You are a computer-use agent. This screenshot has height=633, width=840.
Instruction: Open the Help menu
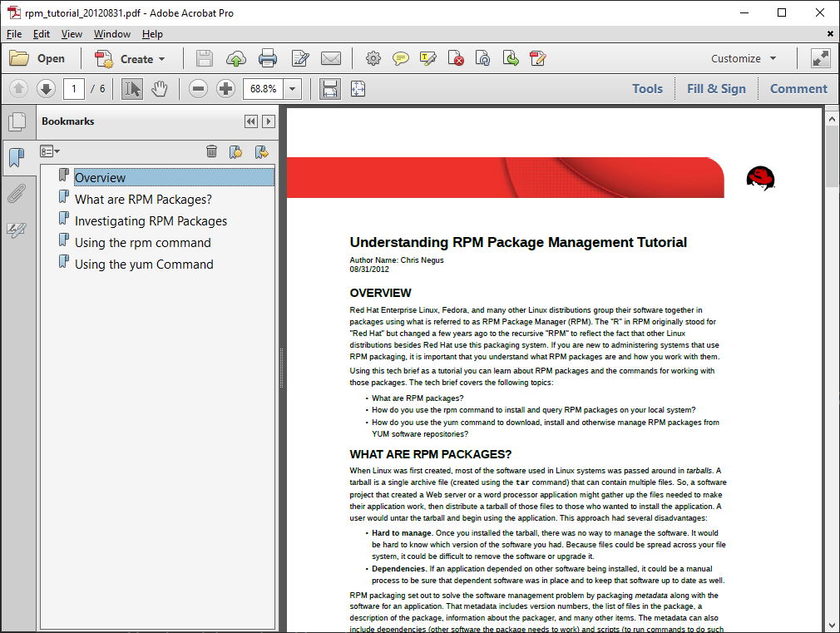coord(152,34)
